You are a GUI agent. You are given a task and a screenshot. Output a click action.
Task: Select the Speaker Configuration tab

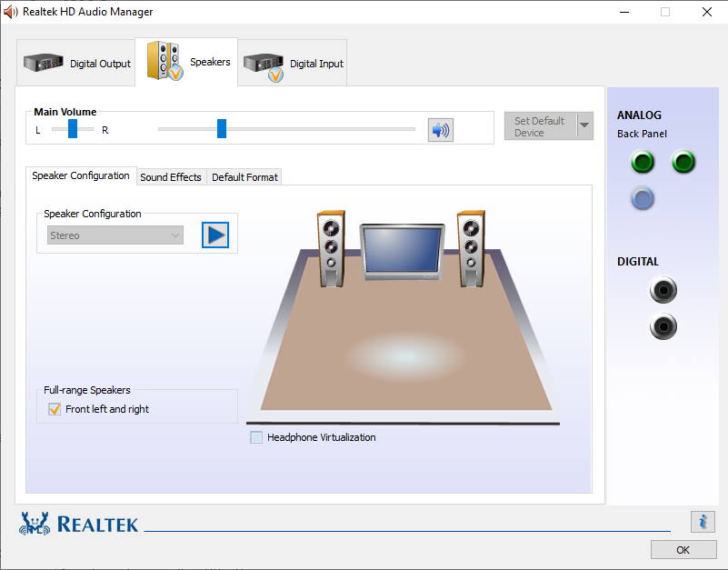pos(81,175)
